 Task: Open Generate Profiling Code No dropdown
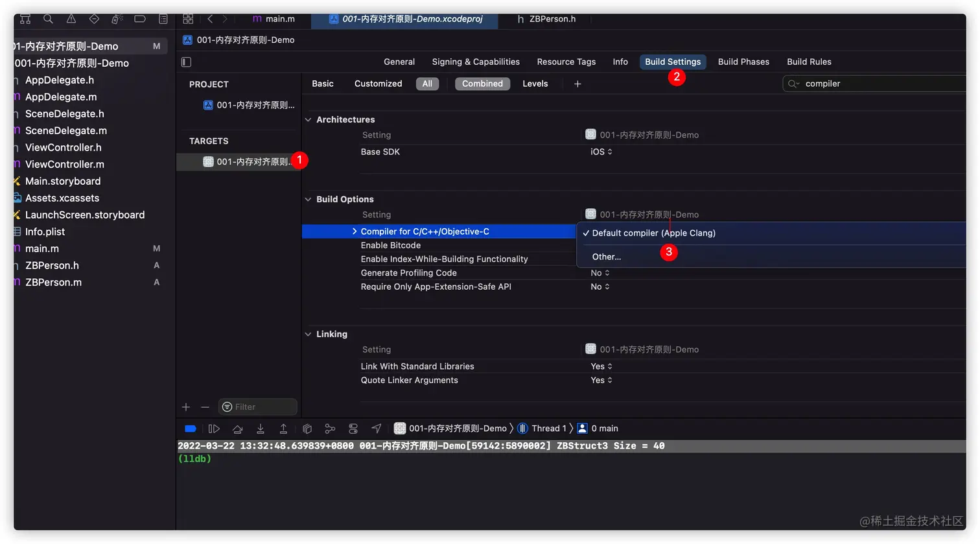(x=600, y=273)
